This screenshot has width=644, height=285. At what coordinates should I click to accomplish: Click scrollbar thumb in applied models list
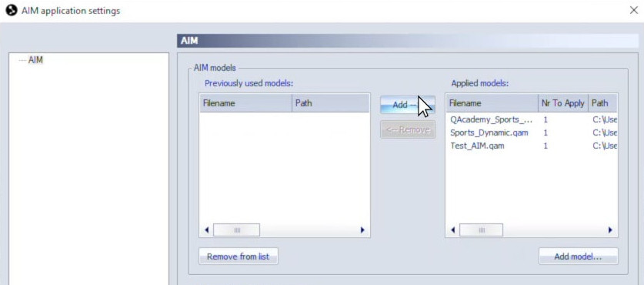[x=481, y=230]
